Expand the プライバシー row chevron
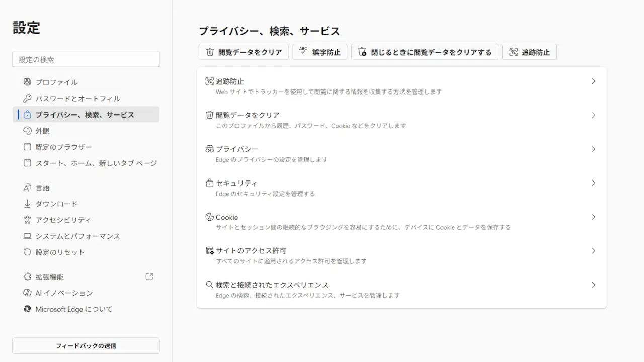644x362 pixels. pos(593,149)
